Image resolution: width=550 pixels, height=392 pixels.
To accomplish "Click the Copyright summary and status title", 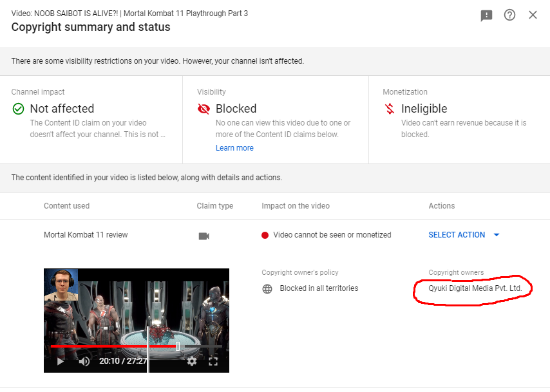I will (91, 27).
